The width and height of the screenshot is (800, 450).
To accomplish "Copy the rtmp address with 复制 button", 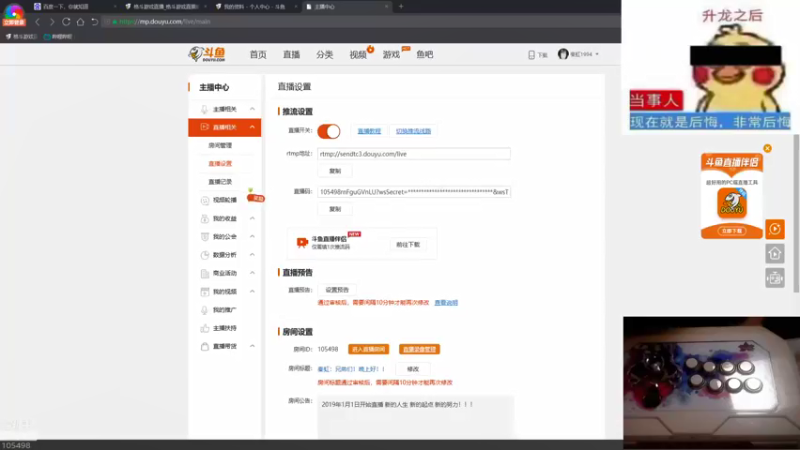I will click(335, 171).
